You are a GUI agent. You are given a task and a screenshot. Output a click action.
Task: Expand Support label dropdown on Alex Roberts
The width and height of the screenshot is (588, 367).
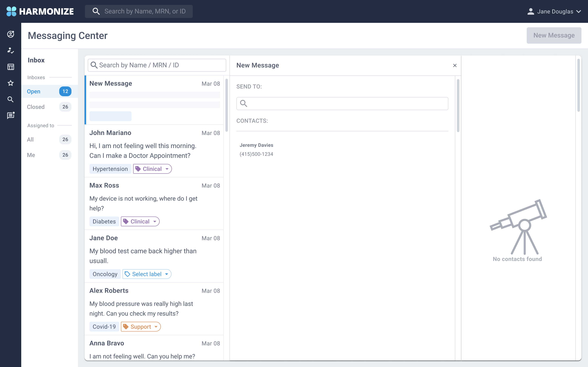141,327
